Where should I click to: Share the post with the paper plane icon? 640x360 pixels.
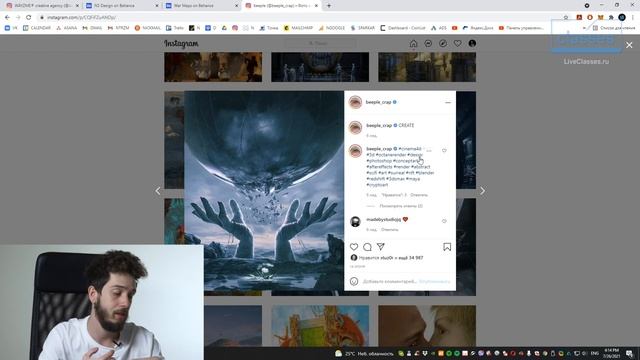pyautogui.click(x=381, y=247)
